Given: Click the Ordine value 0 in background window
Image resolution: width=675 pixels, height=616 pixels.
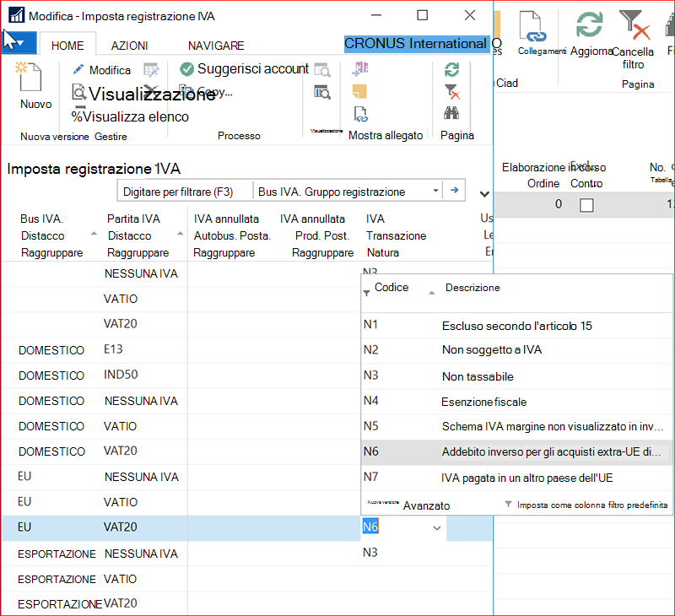Looking at the screenshot, I should tap(558, 204).
